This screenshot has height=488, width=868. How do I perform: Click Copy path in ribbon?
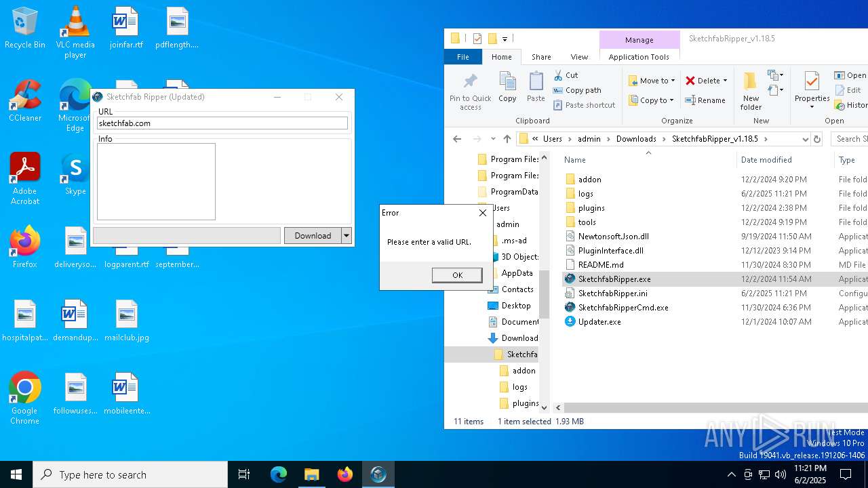point(577,90)
